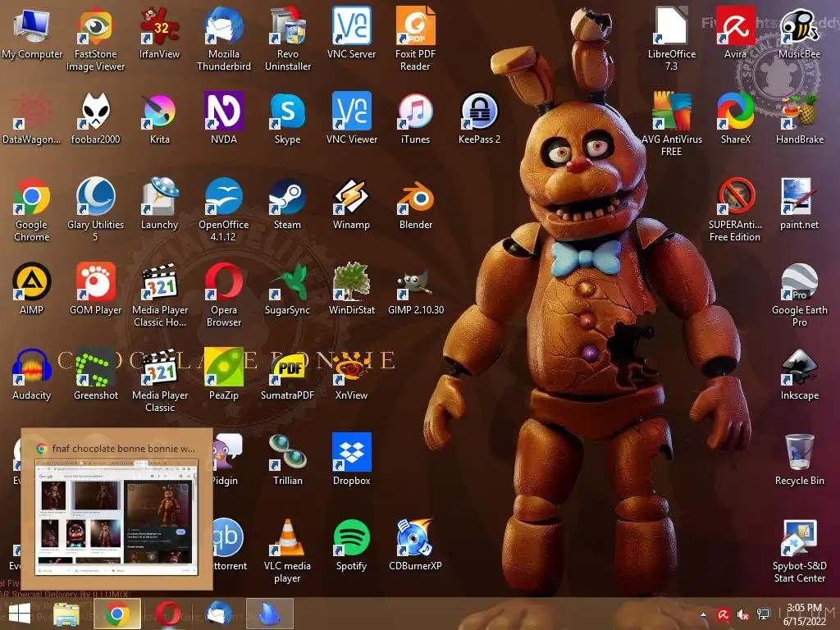The height and width of the screenshot is (630, 840).
Task: Launch WinDirStat desktop shortcut
Action: pyautogui.click(x=351, y=290)
